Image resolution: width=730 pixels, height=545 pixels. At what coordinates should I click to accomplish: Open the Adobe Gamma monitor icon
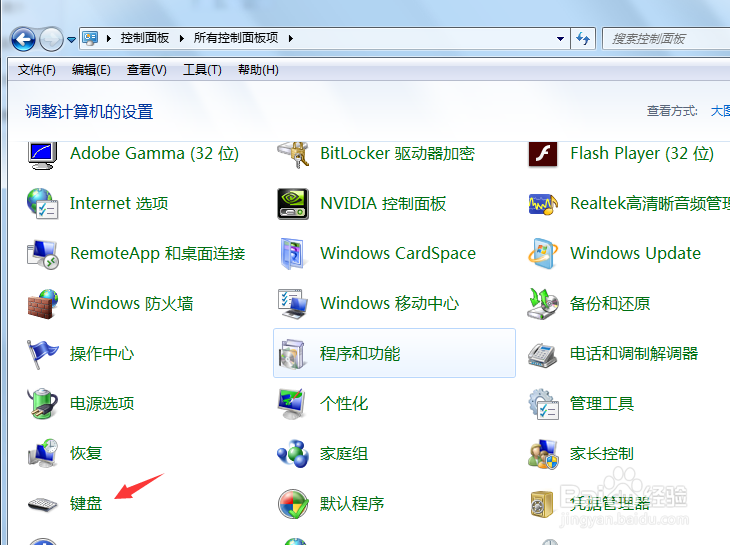[x=42, y=155]
